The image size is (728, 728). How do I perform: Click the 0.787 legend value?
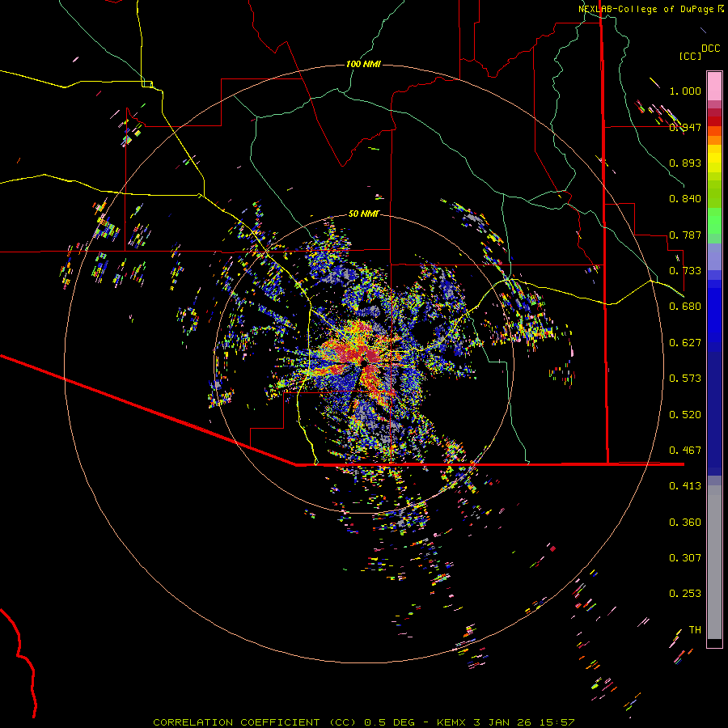click(685, 235)
